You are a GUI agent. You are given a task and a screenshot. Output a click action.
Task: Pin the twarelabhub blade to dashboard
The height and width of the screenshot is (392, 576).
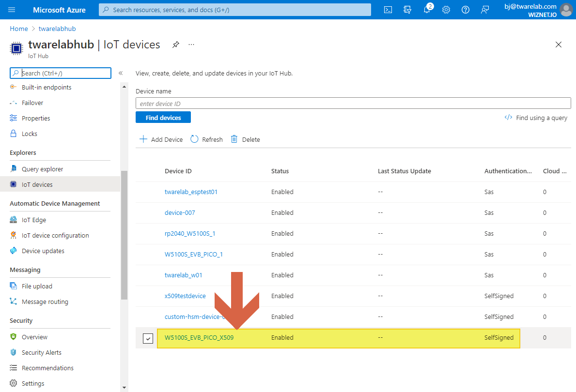coord(176,45)
